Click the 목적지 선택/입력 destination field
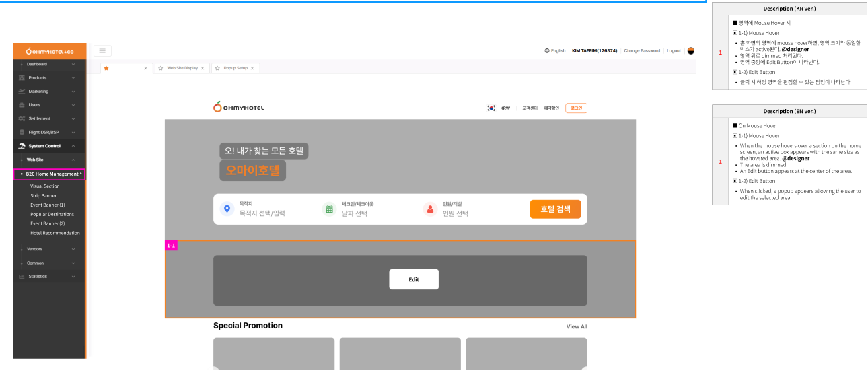Screen dimensions: 868x385 262,213
